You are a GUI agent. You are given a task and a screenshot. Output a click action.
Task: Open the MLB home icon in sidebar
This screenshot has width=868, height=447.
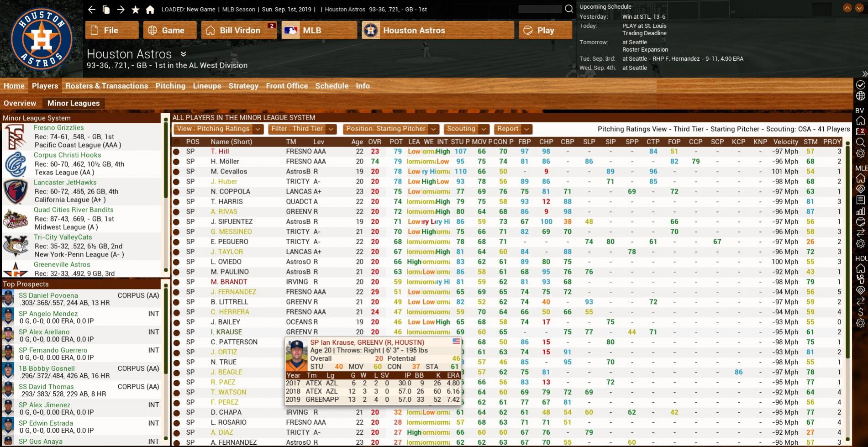pyautogui.click(x=860, y=178)
